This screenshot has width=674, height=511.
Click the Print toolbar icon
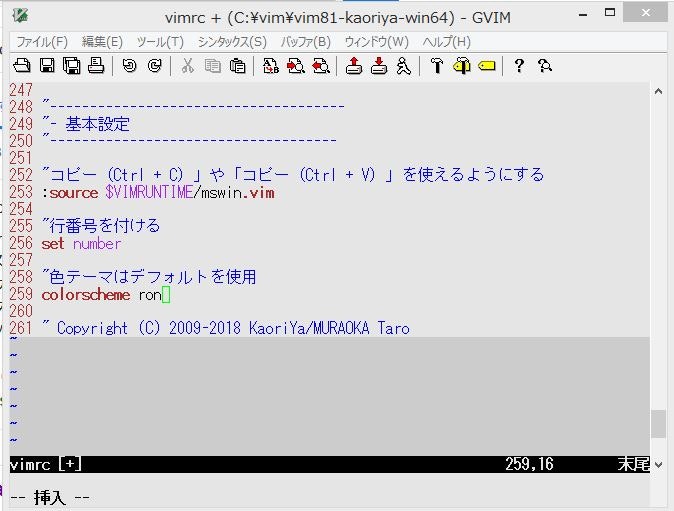pos(96,66)
